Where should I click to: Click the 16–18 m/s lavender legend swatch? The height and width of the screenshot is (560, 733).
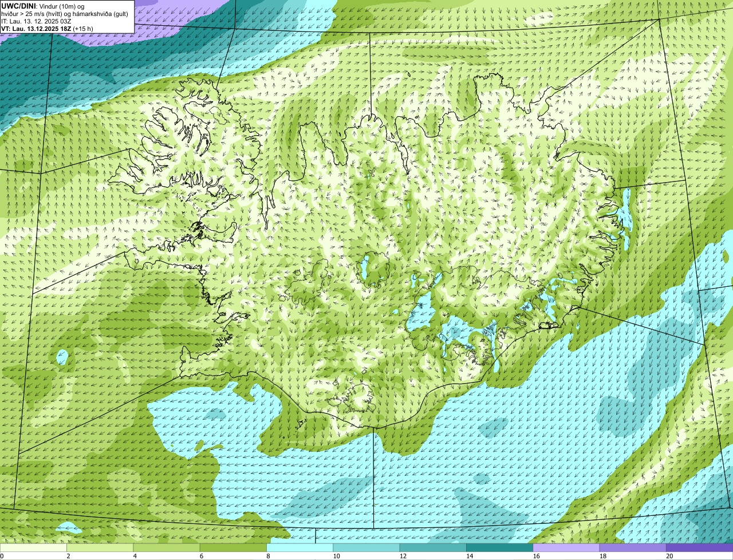pyautogui.click(x=566, y=547)
